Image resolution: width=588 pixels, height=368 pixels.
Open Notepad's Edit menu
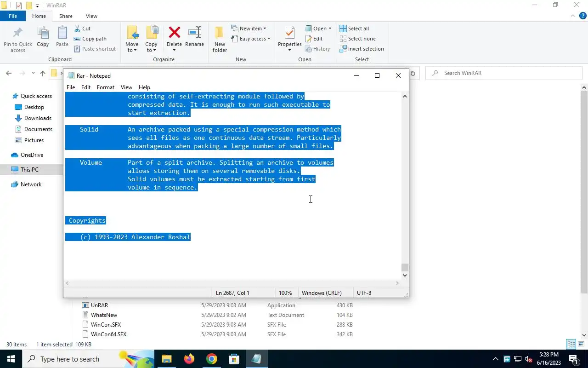pyautogui.click(x=86, y=87)
